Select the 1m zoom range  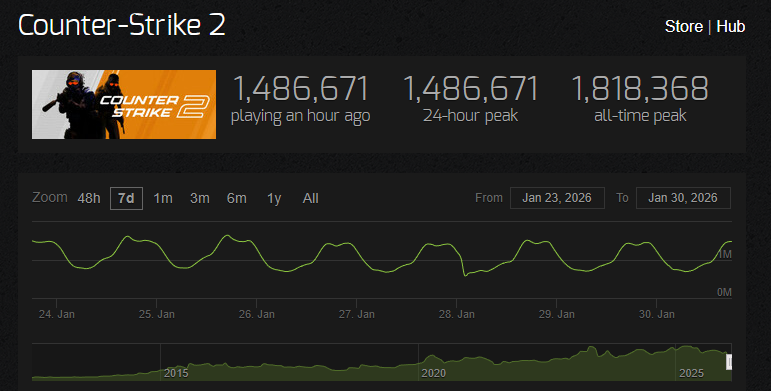click(x=163, y=198)
